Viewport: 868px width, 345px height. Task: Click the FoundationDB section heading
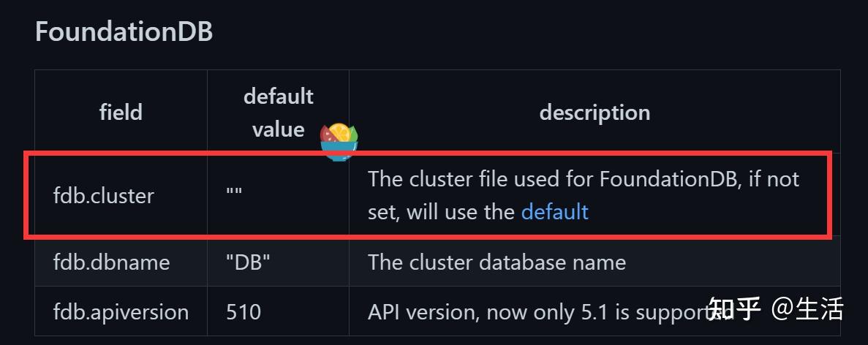[124, 32]
